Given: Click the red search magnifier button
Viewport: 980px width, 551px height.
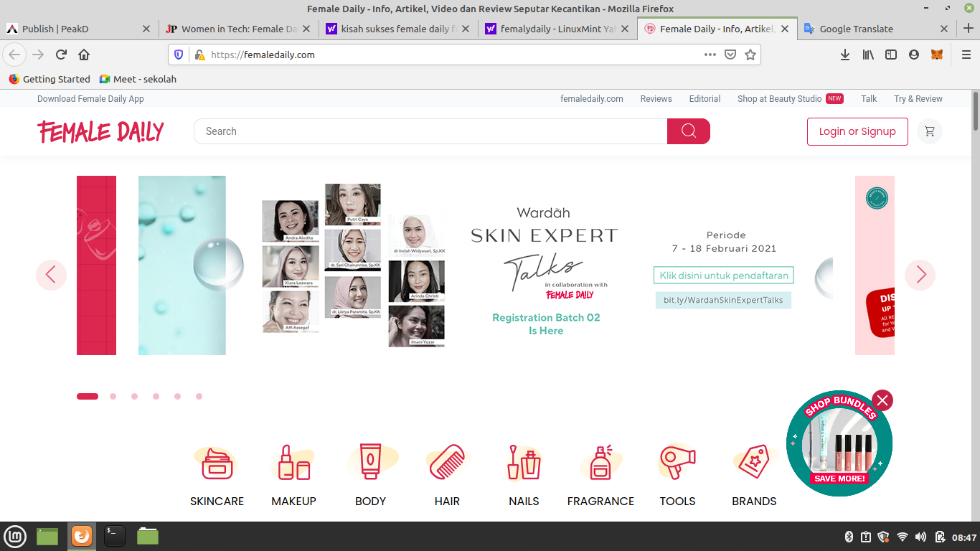Looking at the screenshot, I should pos(689,131).
